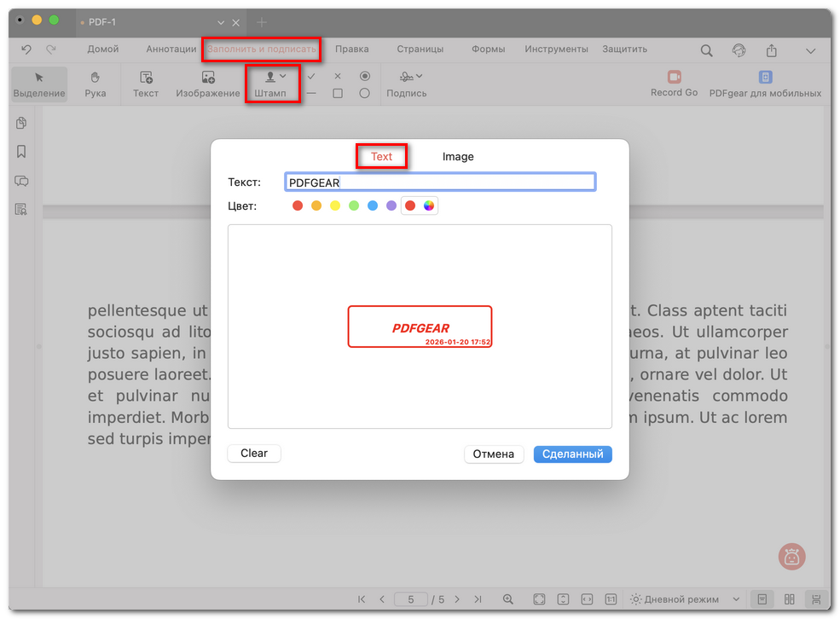
Task: Click the undo arrow icon
Action: (x=26, y=49)
